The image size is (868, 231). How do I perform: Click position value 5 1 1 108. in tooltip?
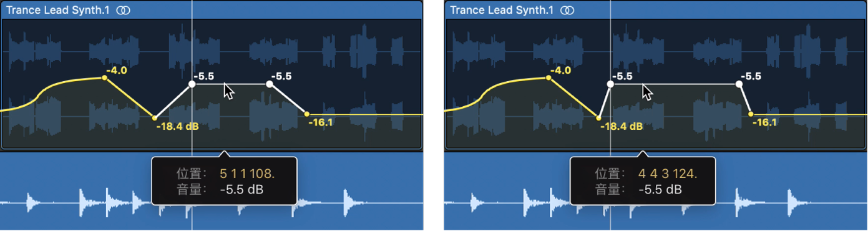tap(247, 174)
